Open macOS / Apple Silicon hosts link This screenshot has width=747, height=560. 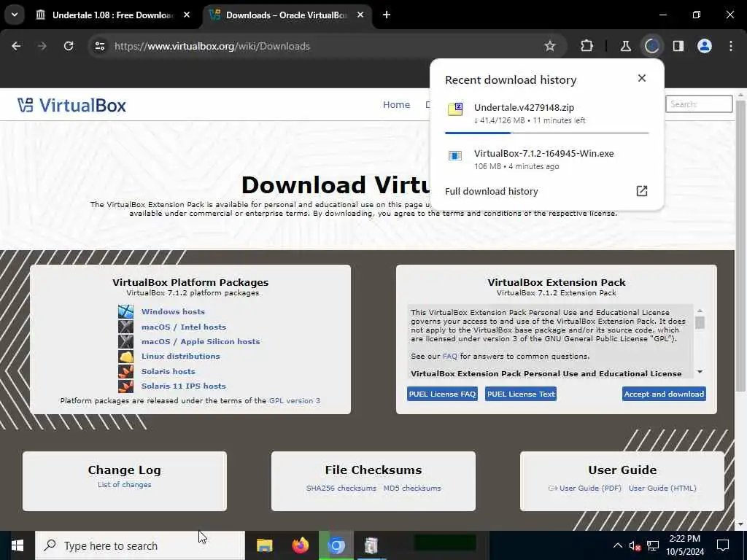[x=201, y=341]
